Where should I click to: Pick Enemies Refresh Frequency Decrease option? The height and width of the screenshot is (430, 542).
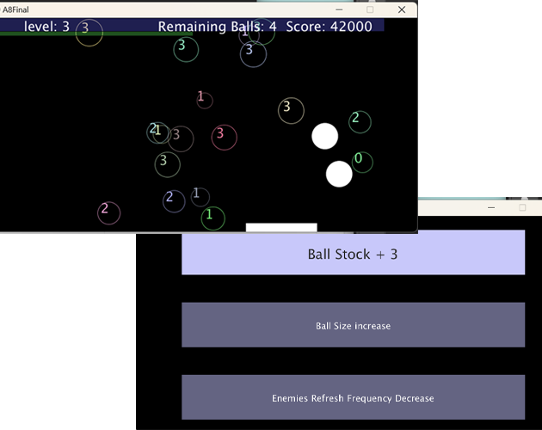(x=353, y=397)
